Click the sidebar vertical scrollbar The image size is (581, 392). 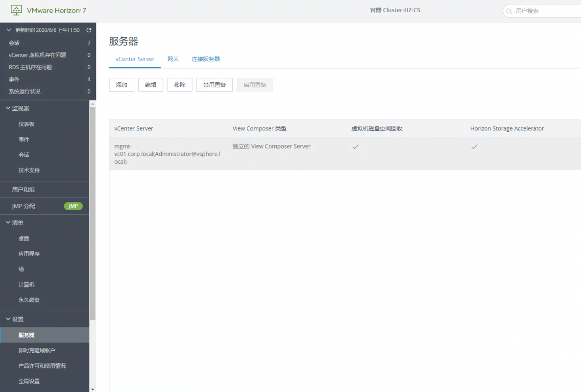[x=93, y=214]
